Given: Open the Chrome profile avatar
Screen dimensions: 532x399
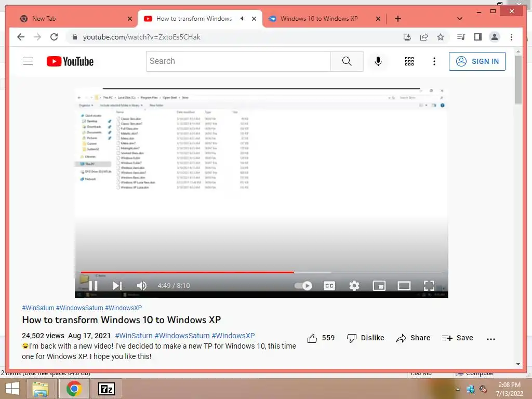Looking at the screenshot, I should pos(495,37).
